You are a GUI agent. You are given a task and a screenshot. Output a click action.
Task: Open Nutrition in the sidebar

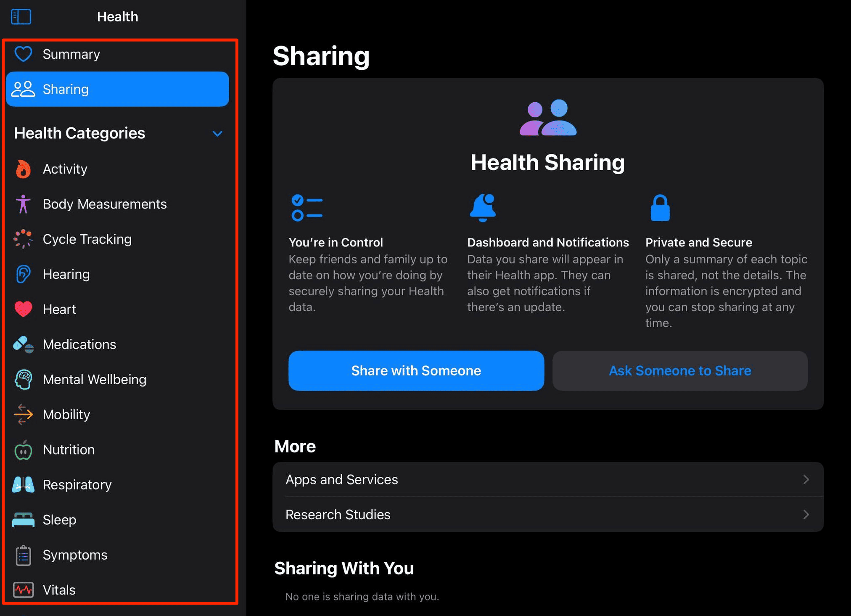click(x=69, y=450)
